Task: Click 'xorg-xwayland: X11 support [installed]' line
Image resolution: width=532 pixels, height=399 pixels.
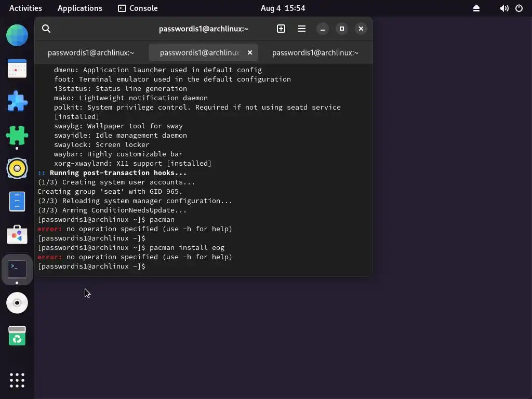Action: 132,164
